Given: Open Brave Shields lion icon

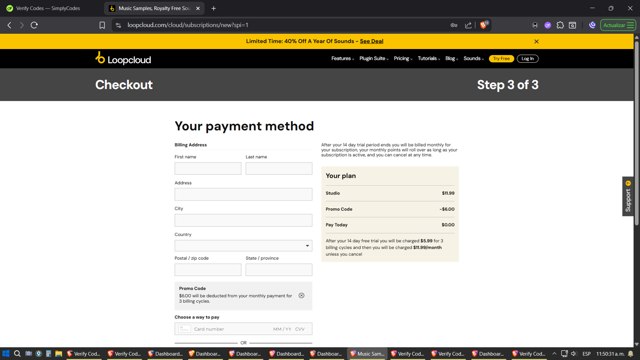Looking at the screenshot, I should tap(484, 25).
